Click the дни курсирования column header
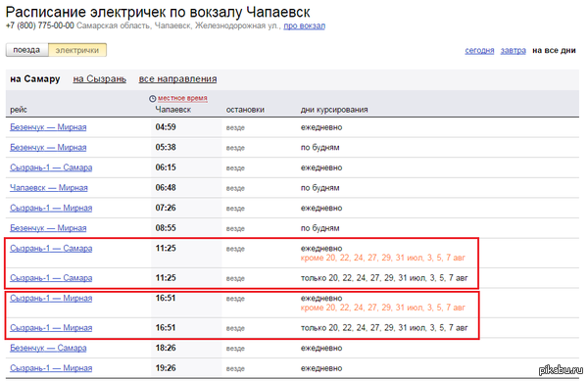 pos(334,110)
